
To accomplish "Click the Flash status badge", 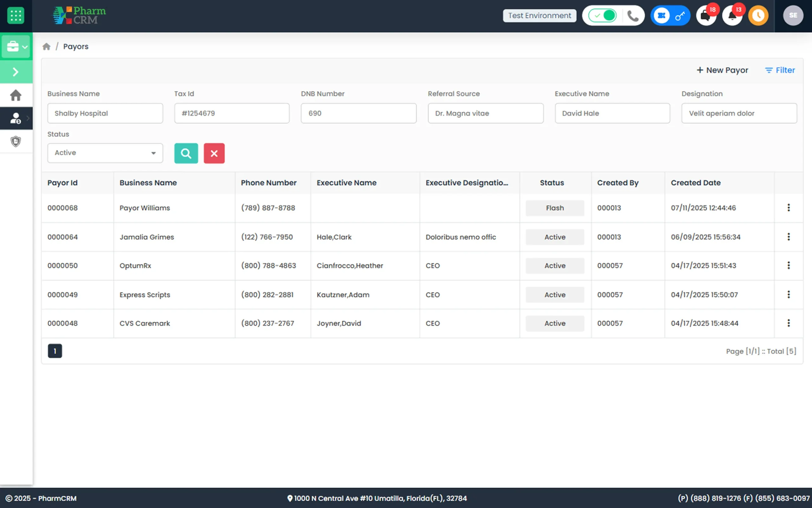I will pyautogui.click(x=555, y=208).
